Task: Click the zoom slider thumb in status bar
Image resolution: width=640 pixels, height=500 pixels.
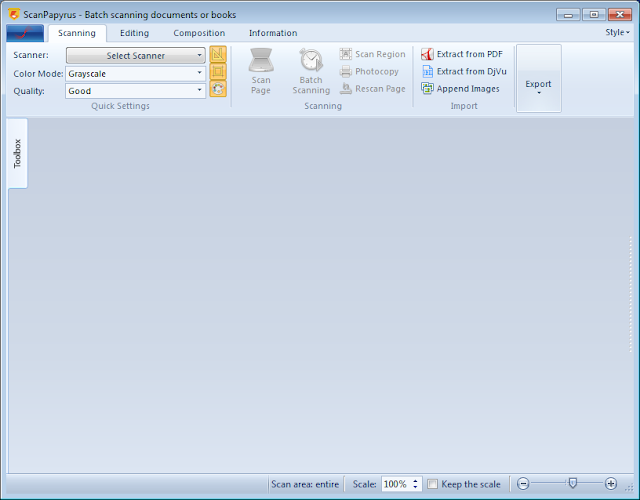Action: (573, 484)
